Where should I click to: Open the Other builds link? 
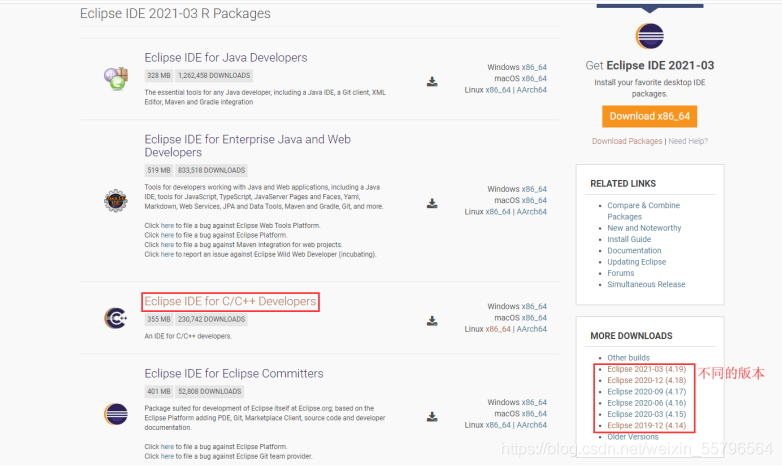coord(628,358)
